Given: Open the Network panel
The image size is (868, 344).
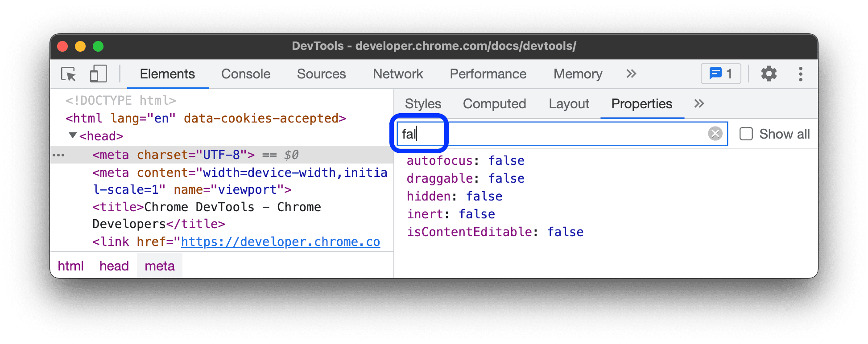Looking at the screenshot, I should coord(397,74).
